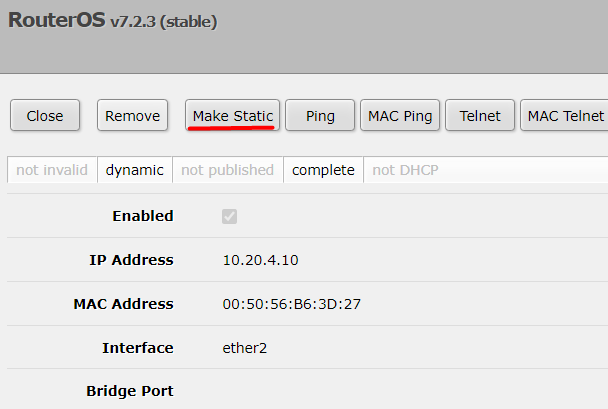This screenshot has width=608, height=409.
Task: Select the "dynamic" status flag
Action: click(134, 170)
